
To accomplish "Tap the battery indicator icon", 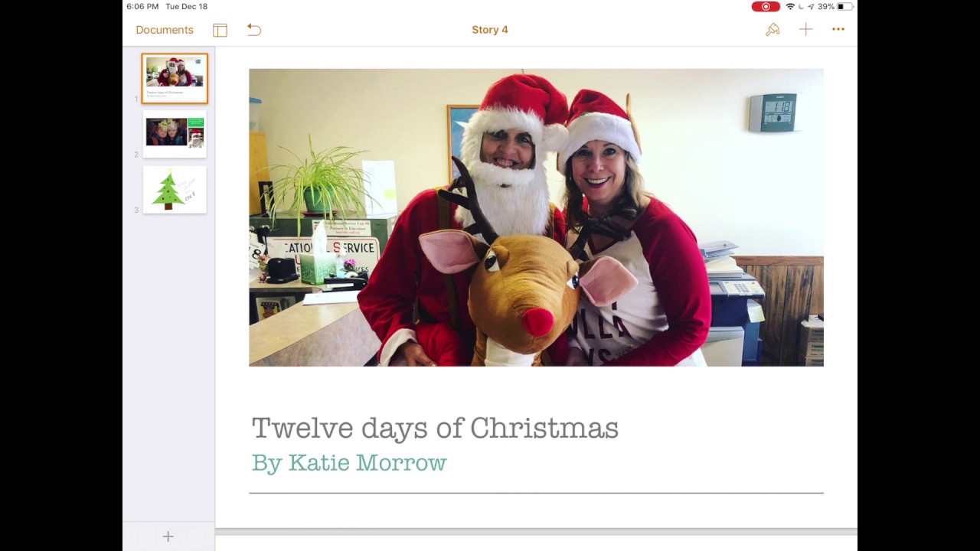I will click(x=844, y=6).
